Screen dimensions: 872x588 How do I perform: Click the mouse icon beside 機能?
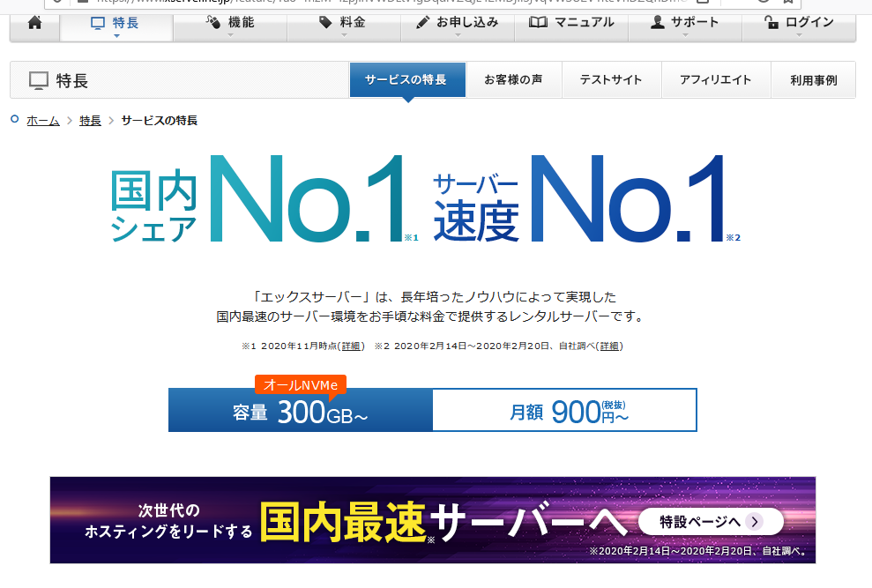pyautogui.click(x=213, y=22)
